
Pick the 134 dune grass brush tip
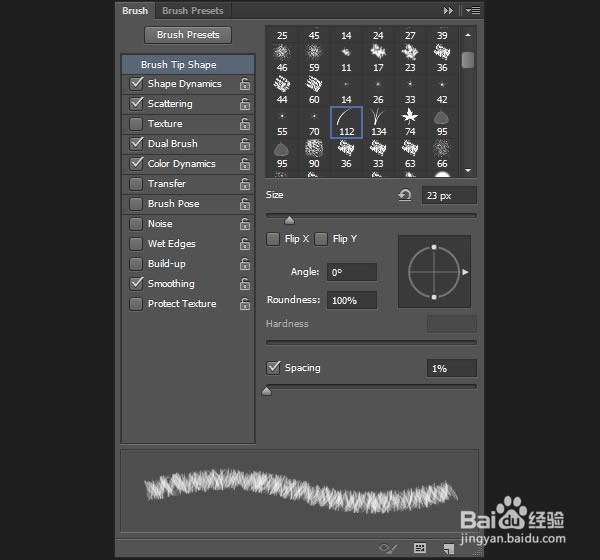378,122
